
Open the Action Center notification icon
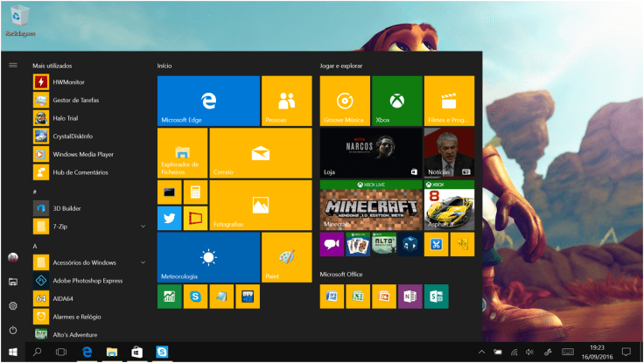(x=626, y=352)
